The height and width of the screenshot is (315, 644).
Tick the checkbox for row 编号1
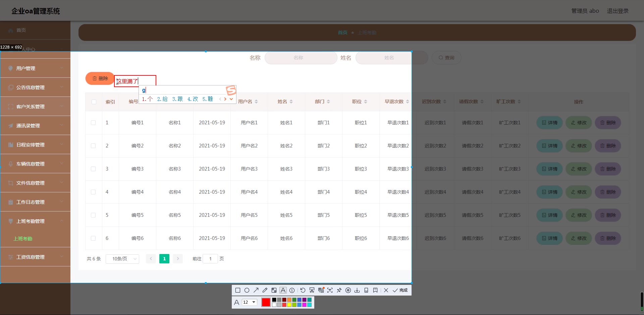pyautogui.click(x=93, y=123)
